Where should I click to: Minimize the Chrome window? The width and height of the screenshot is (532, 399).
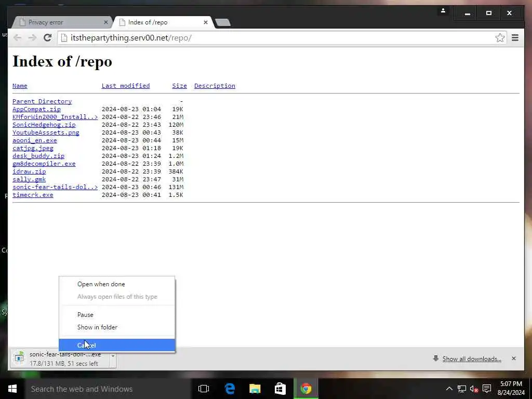coord(468,13)
